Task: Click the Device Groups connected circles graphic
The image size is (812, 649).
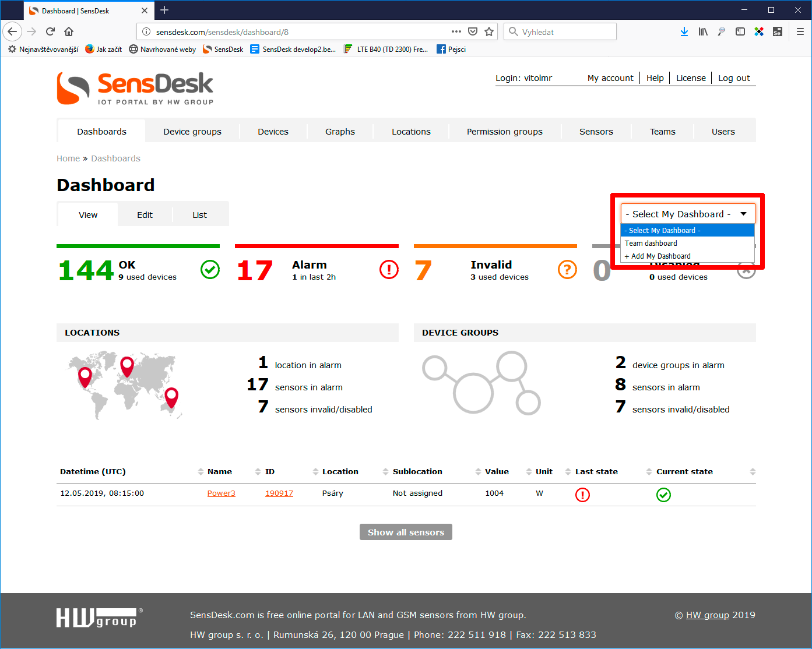Action: (x=481, y=383)
